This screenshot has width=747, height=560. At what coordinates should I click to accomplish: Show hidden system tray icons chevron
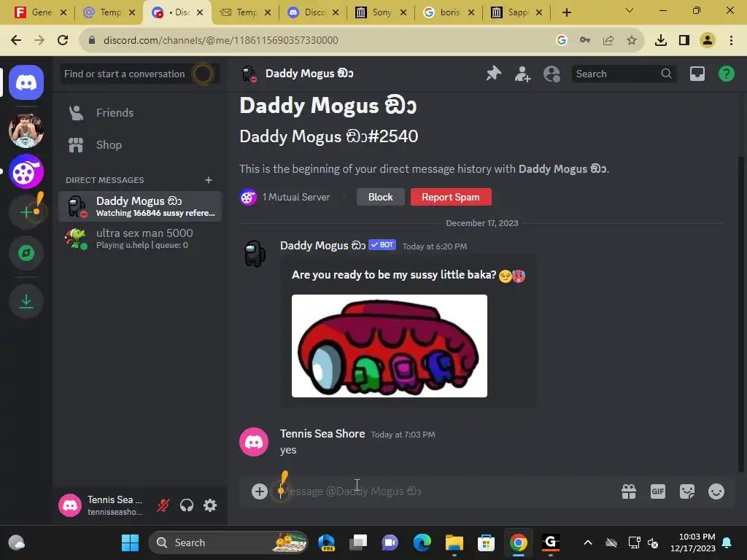coord(588,542)
